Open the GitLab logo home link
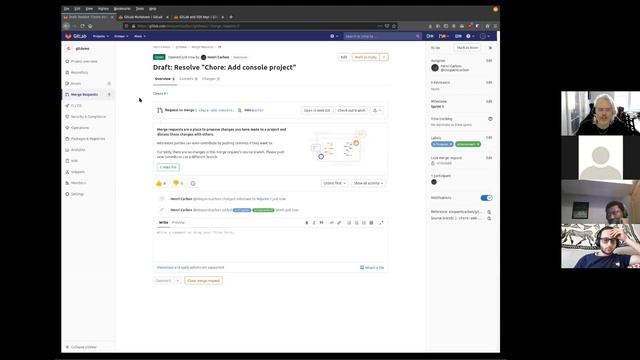640x360 pixels. point(76,36)
